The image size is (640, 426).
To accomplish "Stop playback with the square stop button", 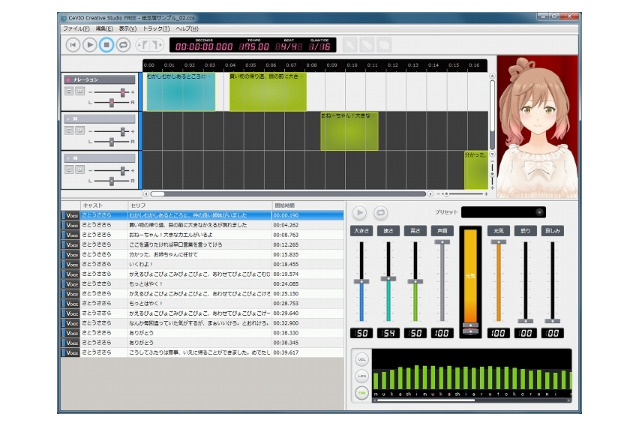I will [107, 45].
